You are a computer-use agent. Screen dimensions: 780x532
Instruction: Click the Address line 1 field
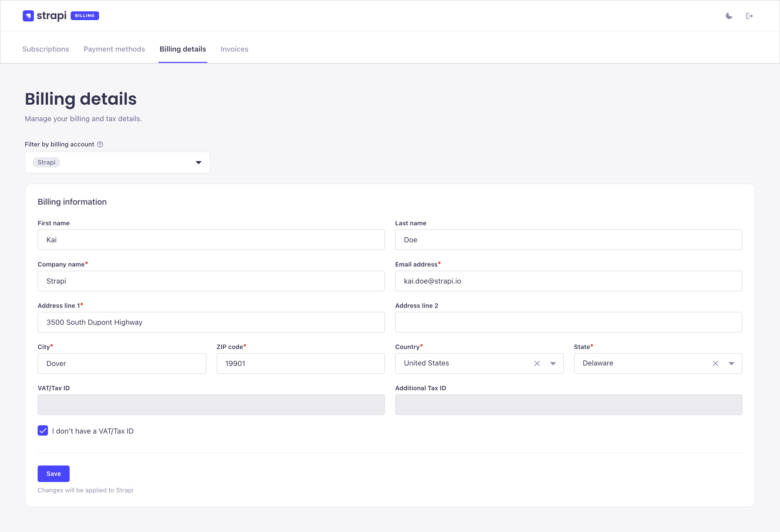211,322
